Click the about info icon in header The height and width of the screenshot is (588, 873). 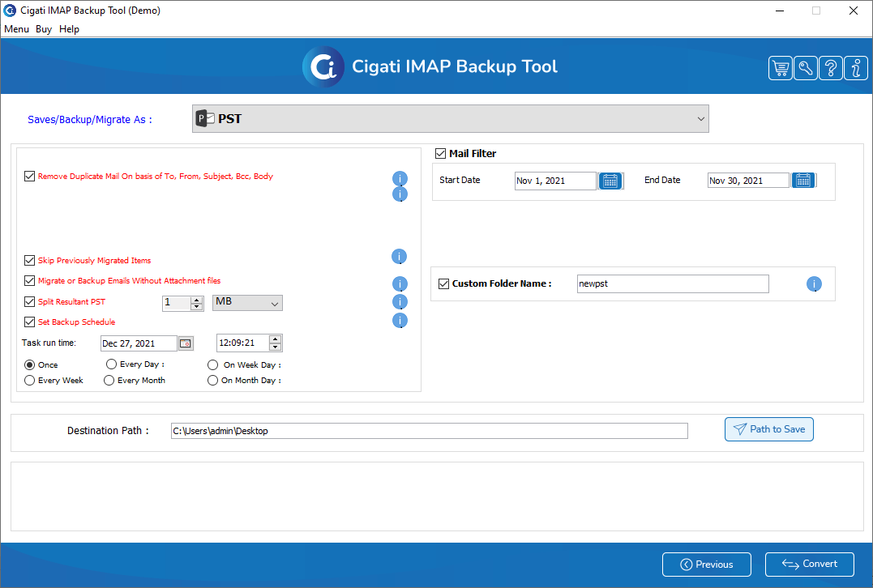856,68
